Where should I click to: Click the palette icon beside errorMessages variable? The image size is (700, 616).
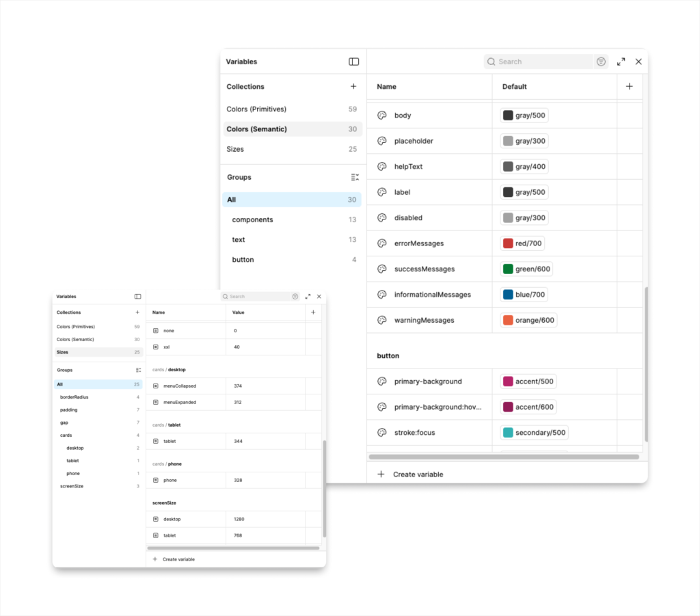click(382, 243)
